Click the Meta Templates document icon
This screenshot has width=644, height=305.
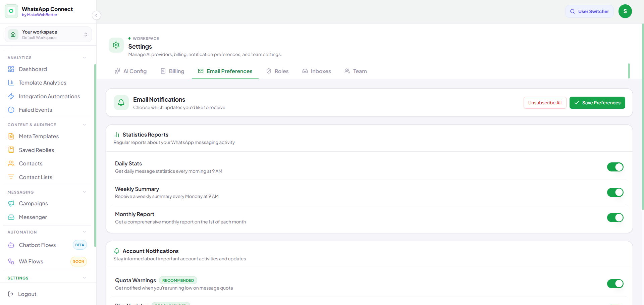tap(11, 136)
